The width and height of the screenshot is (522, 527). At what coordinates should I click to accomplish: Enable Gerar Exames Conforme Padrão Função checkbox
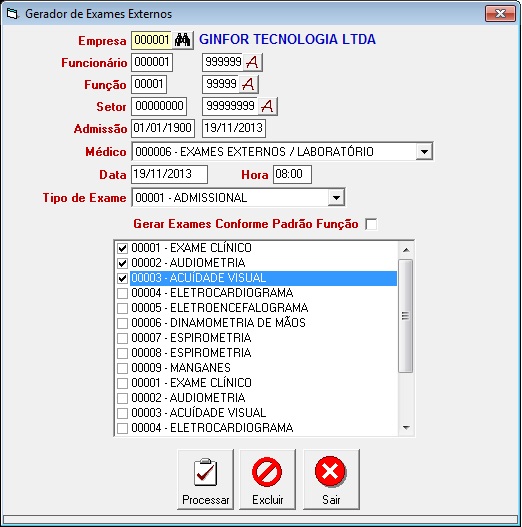pos(371,224)
